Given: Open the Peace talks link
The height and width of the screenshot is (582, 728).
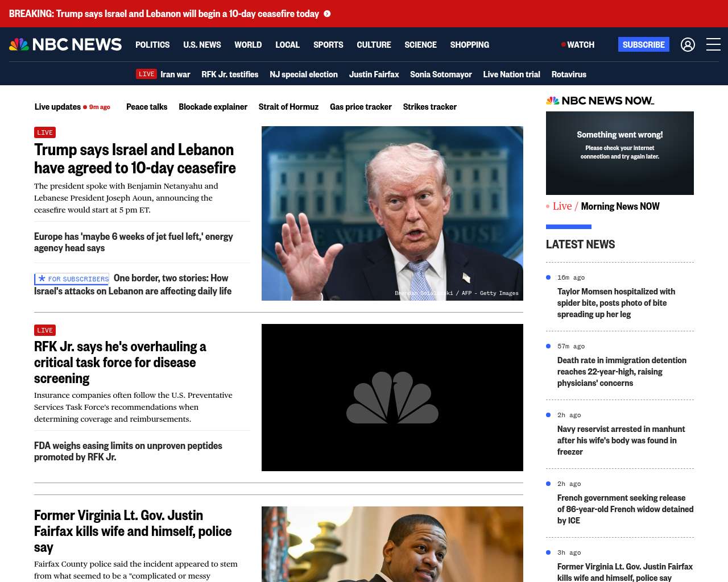Looking at the screenshot, I should point(147,106).
